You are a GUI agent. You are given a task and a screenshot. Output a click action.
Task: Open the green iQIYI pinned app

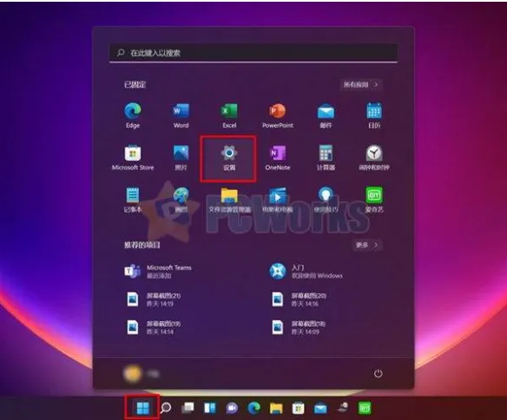[x=374, y=200]
